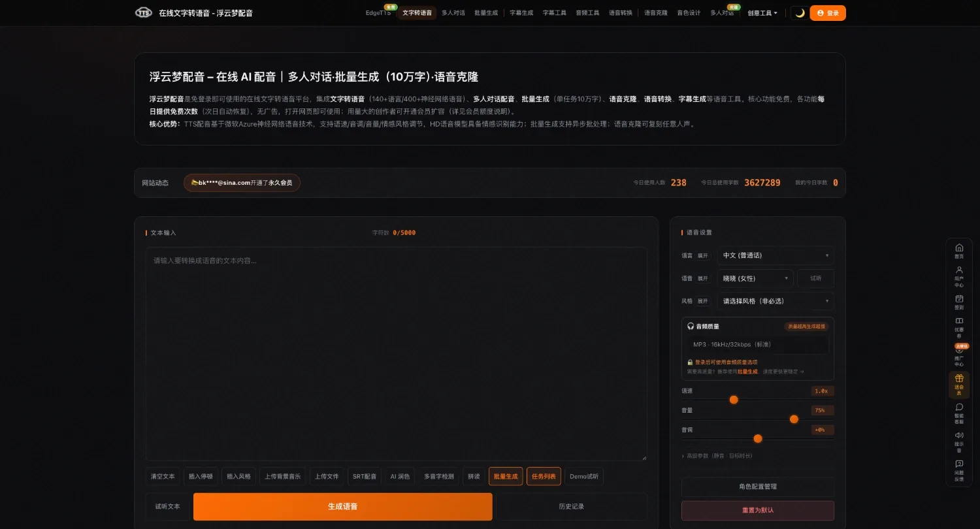This screenshot has width=980, height=529.
Task: Toggle 展开 next to 风格 label
Action: [x=702, y=301]
